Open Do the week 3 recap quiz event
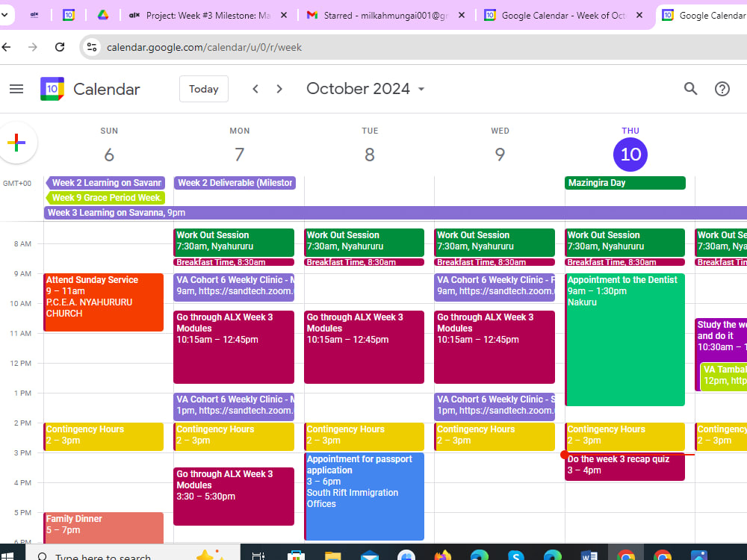Screen dimensions: 747x560 click(x=625, y=467)
